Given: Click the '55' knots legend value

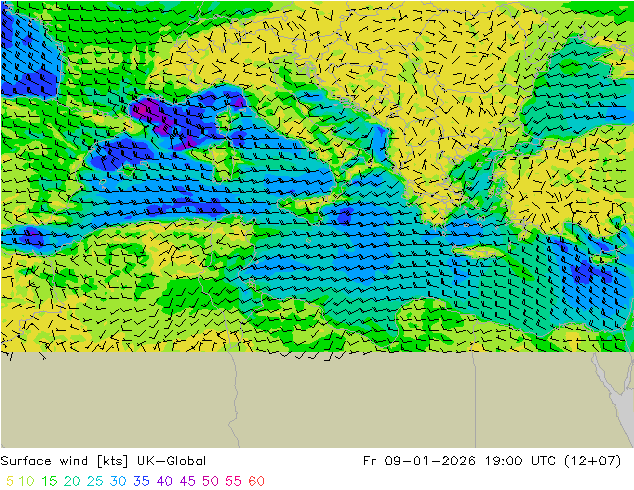Looking at the screenshot, I should 233,481.
